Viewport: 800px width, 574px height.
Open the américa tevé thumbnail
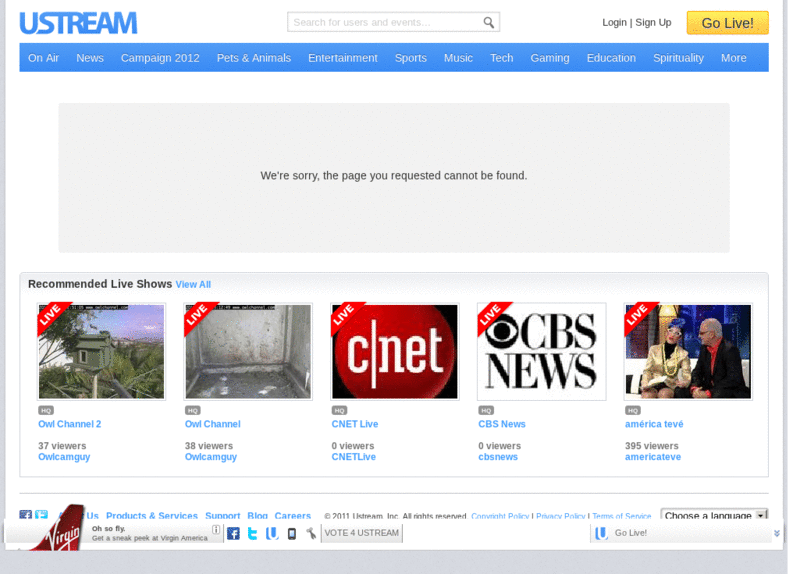click(x=688, y=352)
